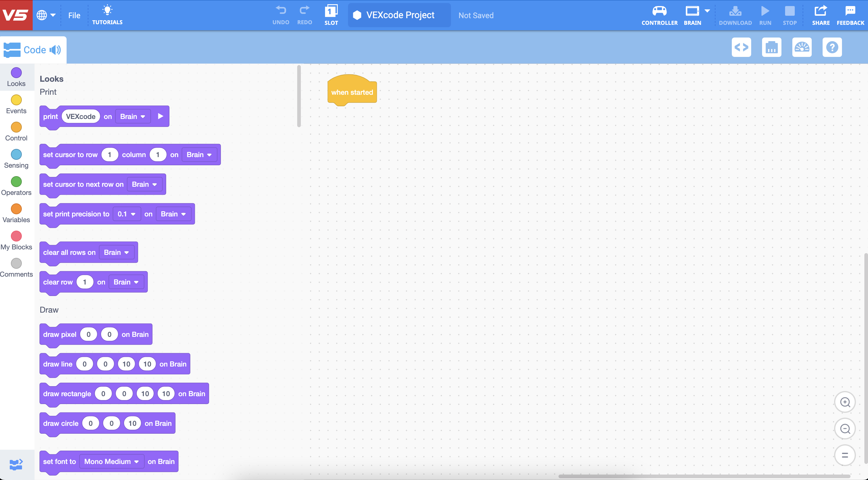Run the project

(x=765, y=15)
